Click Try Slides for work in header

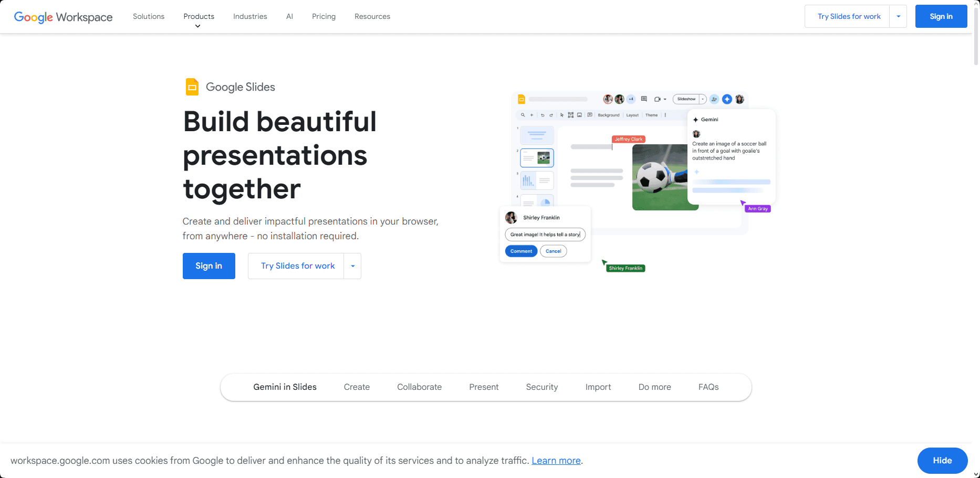pyautogui.click(x=849, y=16)
